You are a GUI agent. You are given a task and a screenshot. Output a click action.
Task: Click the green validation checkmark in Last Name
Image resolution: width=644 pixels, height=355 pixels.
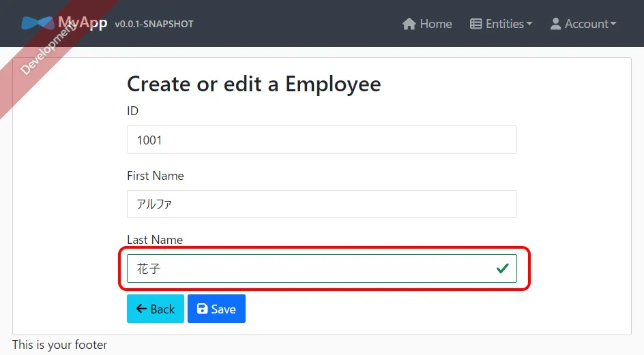click(503, 268)
